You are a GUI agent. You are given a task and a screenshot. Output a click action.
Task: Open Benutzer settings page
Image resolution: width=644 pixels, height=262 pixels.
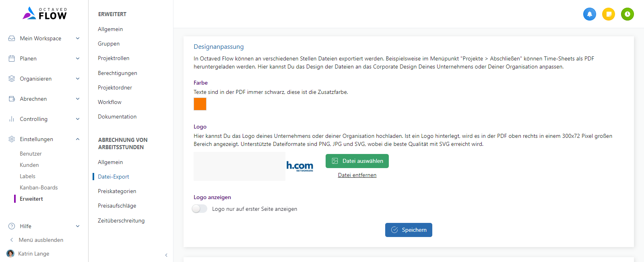point(31,154)
